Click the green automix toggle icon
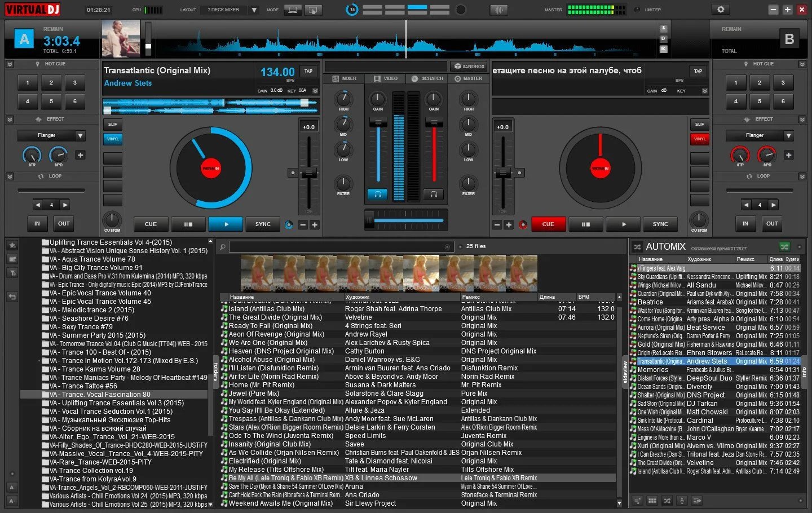Viewport: 812px width, 513px height. tap(784, 246)
